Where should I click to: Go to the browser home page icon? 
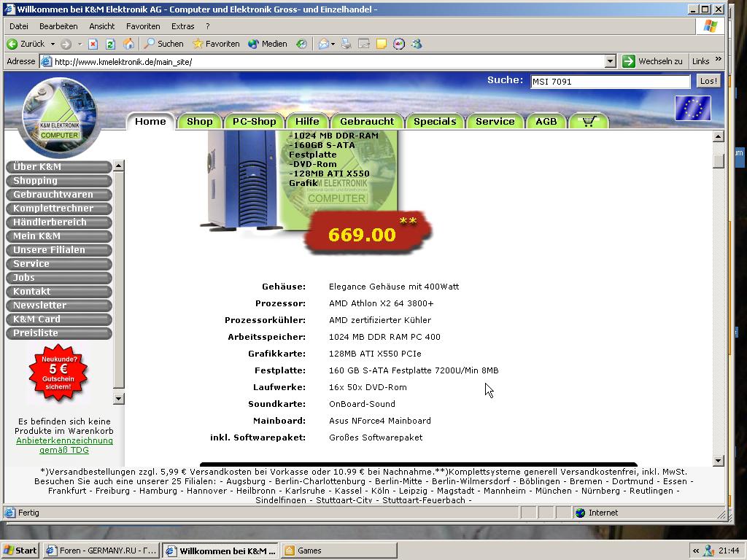click(128, 44)
